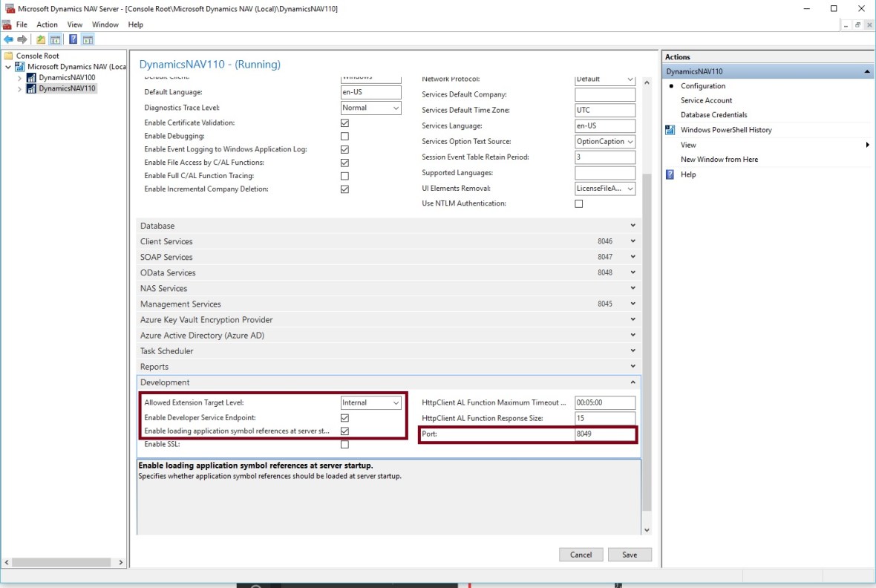Expand the Database settings section
Screen dimensions: 876x588
click(386, 226)
